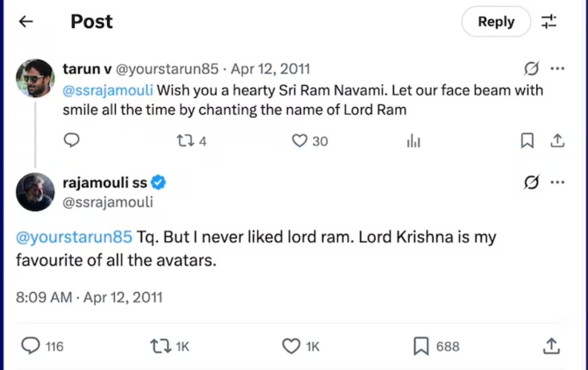Viewport: 588px width, 370px height.
Task: Open reply filter settings icon beside Reply
Action: [x=549, y=22]
